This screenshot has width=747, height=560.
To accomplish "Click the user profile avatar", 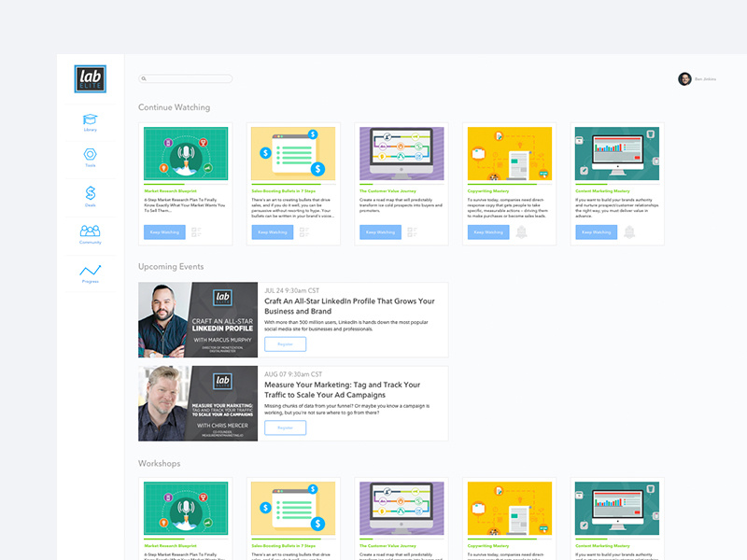I will 684,79.
